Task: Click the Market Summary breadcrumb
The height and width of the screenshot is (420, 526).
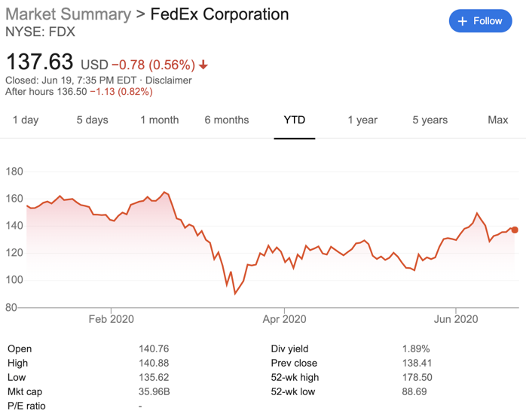Action: pos(68,14)
